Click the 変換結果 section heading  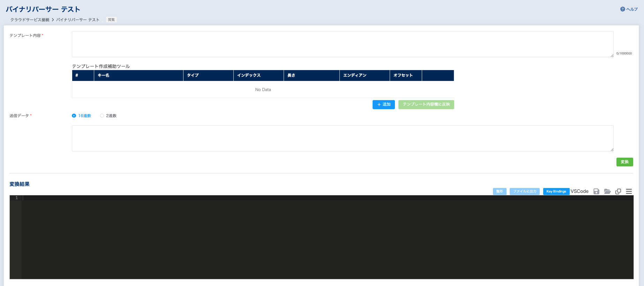[20, 184]
